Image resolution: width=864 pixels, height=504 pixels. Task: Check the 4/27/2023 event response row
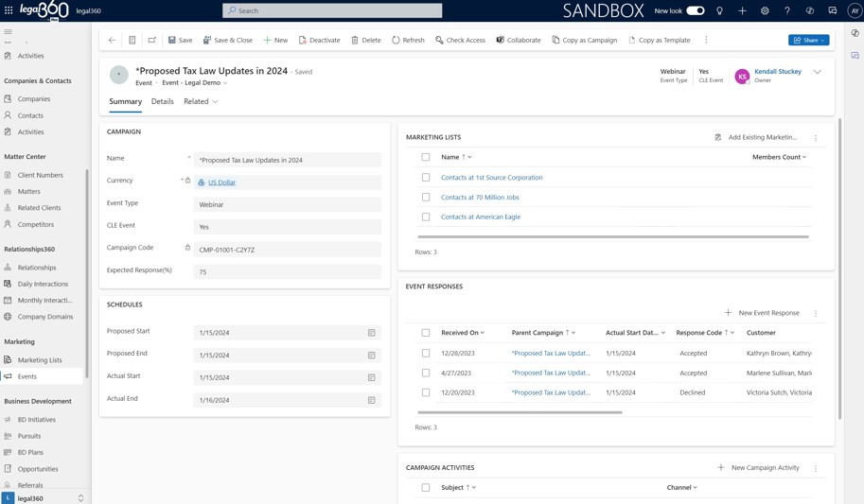point(426,373)
